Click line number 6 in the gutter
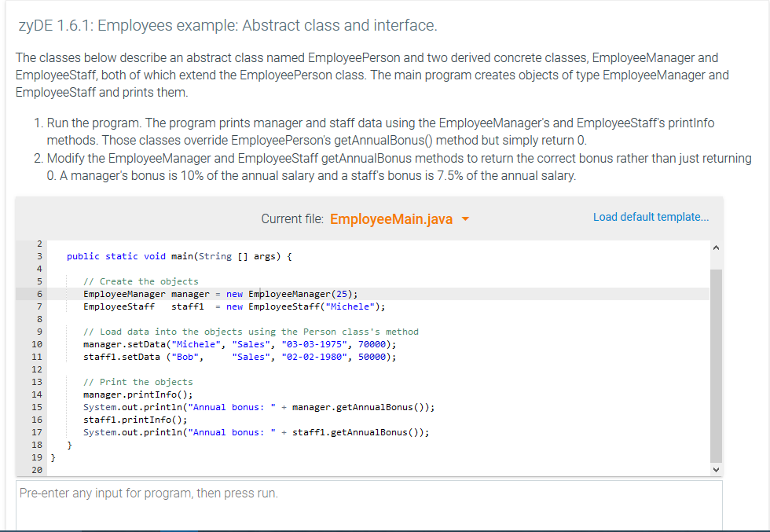Image resolution: width=770 pixels, height=532 pixels. pos(38,293)
